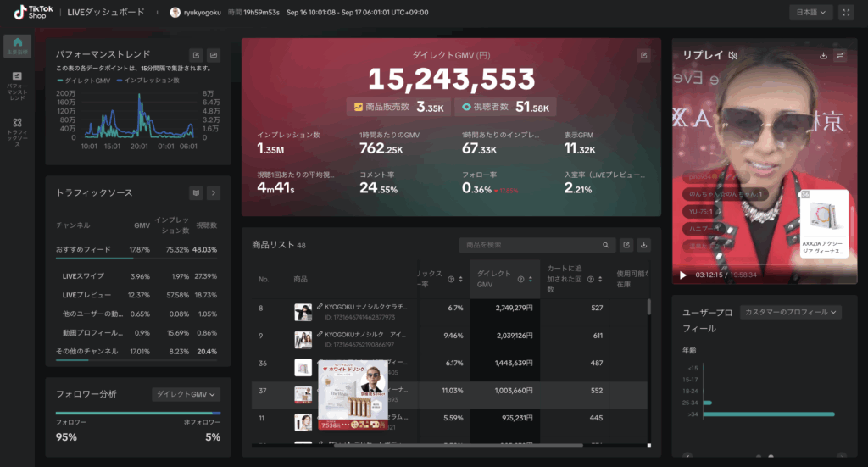The width and height of the screenshot is (868, 467).
Task: Toggle ダイレクトGMV series in chart legend
Action: pos(86,80)
